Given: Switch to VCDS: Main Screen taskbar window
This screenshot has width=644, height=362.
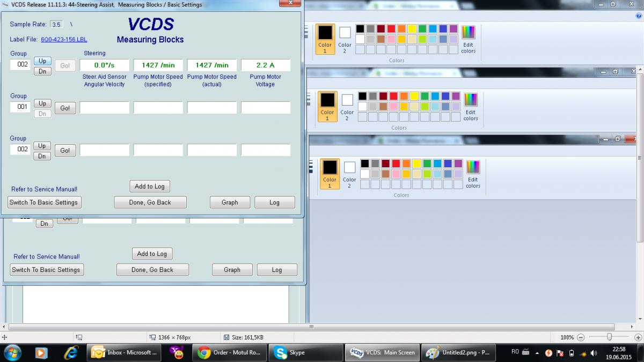Looking at the screenshot, I should (382, 352).
